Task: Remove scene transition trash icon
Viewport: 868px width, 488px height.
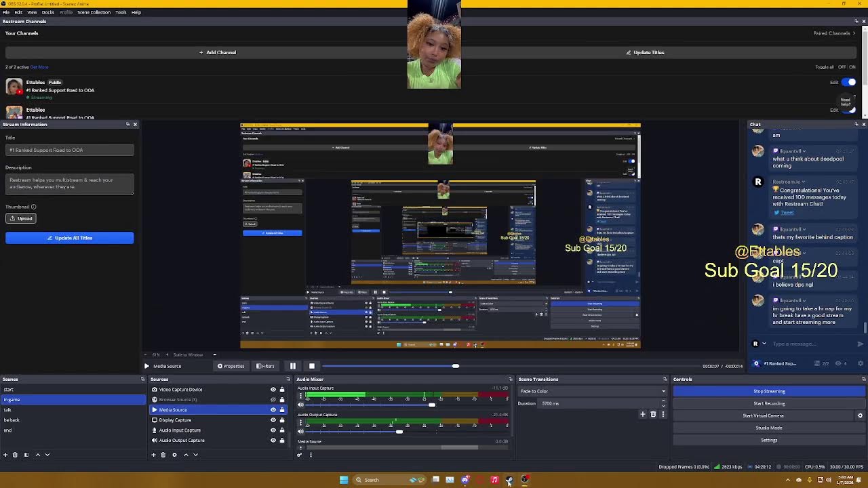Action: (x=653, y=414)
